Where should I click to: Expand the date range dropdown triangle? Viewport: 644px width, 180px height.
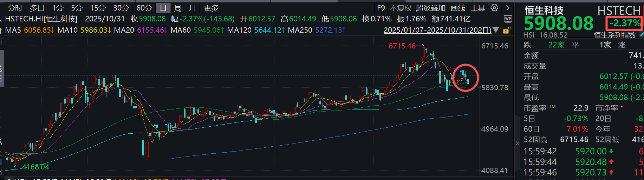(496, 30)
